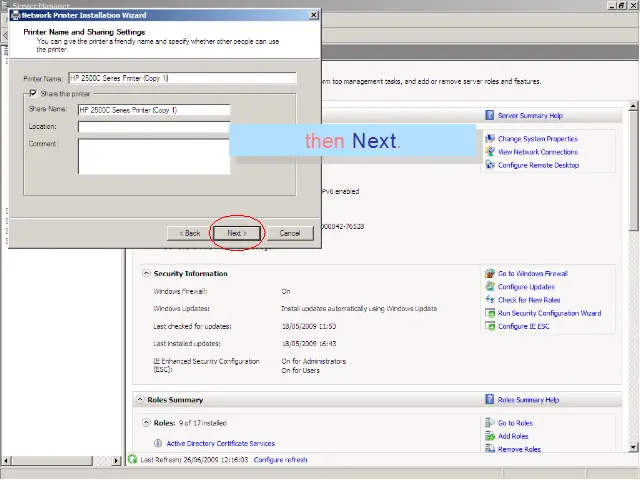The image size is (640, 480).
Task: Click the vertical scrollbar down arrow
Action: coord(633,447)
